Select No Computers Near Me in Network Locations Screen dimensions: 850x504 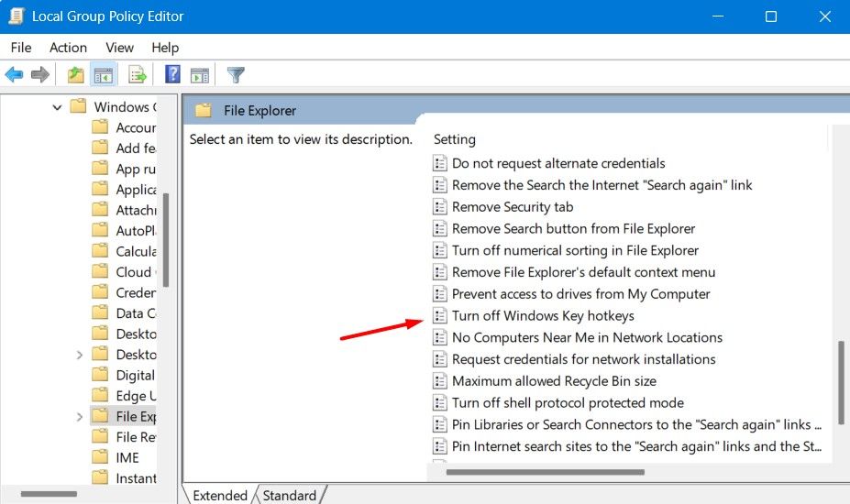(587, 337)
